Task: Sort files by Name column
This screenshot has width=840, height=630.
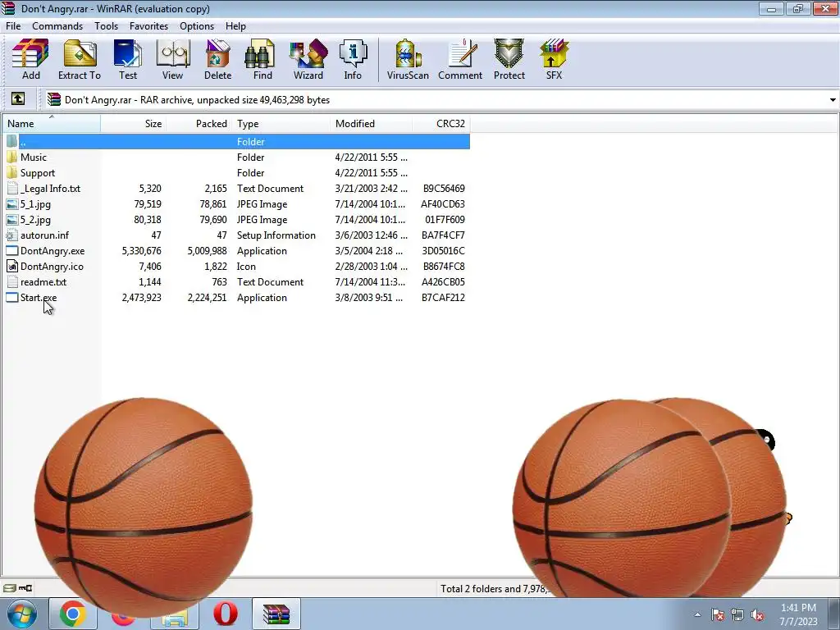Action: 52,124
